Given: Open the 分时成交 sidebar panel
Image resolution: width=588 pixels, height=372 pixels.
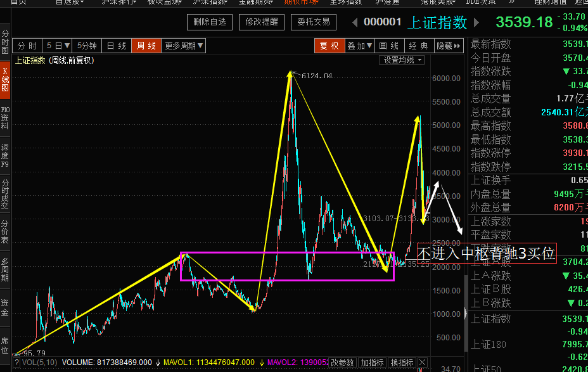Looking at the screenshot, I should (5, 194).
